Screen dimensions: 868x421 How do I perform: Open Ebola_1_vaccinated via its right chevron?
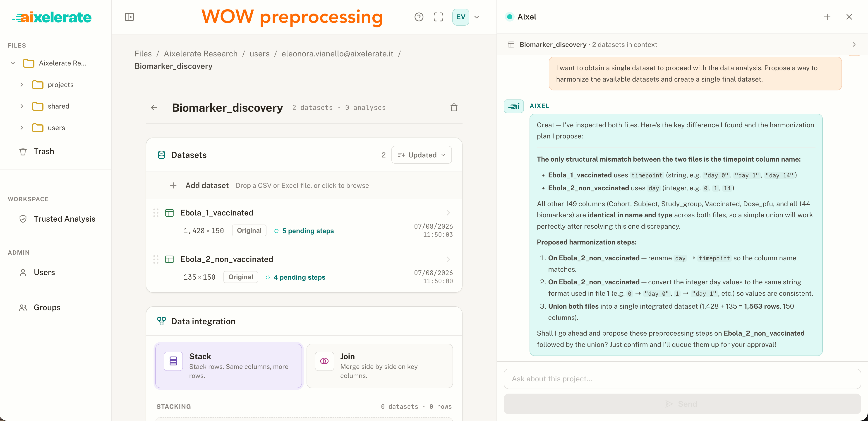[448, 213]
